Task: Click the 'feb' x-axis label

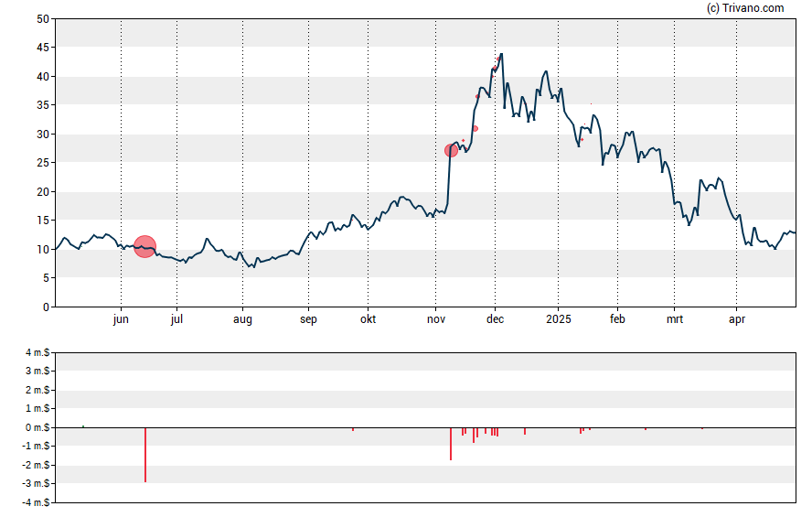Action: point(617,319)
